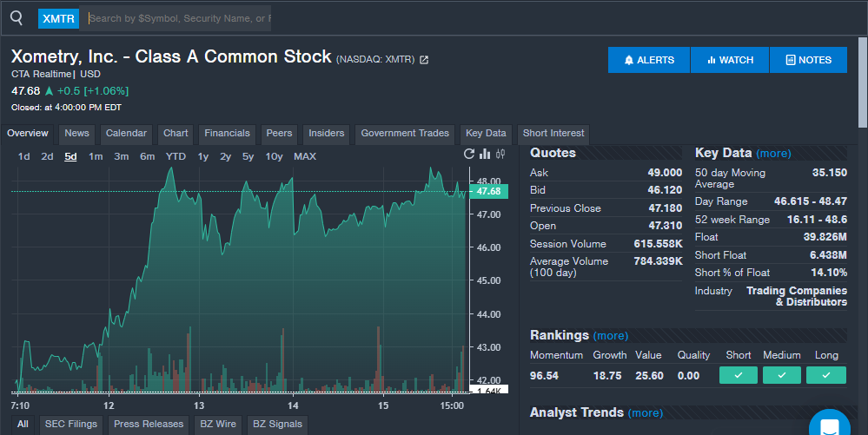
Task: Click the Average Volume value 784.339K
Action: [659, 261]
